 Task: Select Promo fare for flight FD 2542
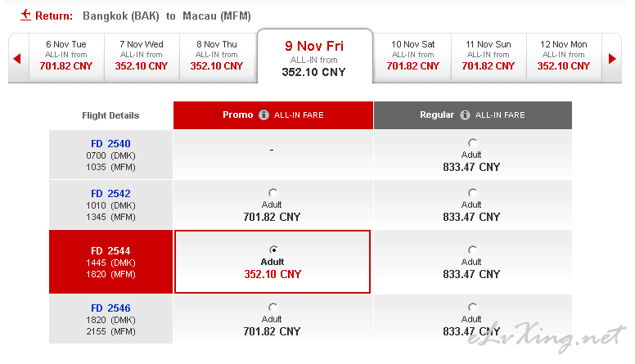click(273, 193)
